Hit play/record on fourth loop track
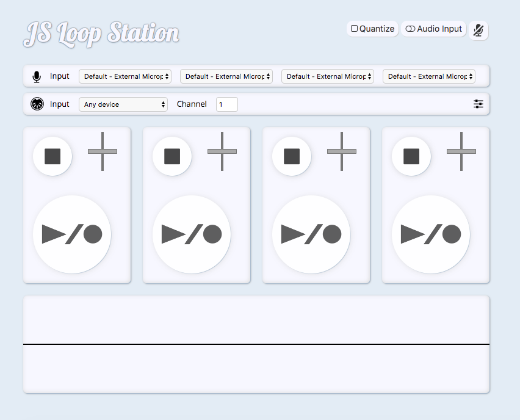Screen dimensions: 520x420 (431, 234)
